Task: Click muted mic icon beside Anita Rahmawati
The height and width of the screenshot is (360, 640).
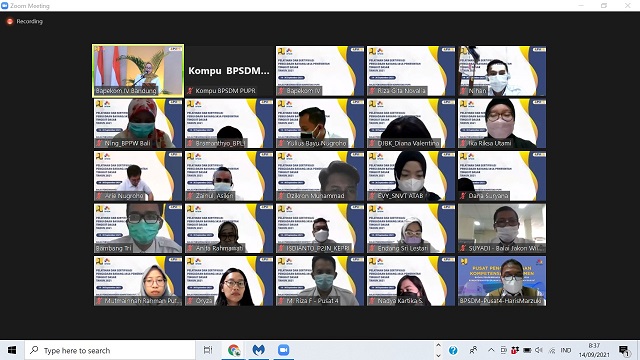Action: pos(190,248)
